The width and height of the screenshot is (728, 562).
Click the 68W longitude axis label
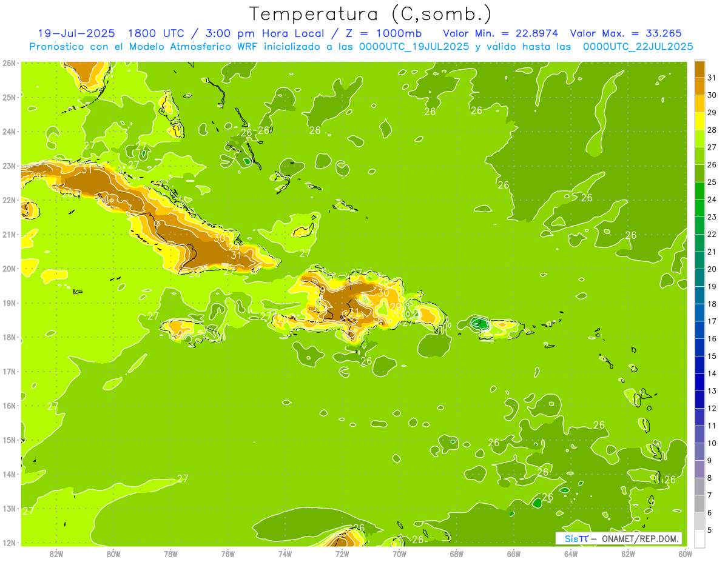pos(457,554)
